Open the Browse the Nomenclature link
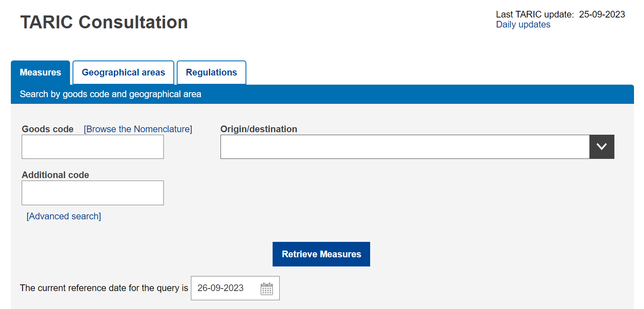The image size is (644, 309). pos(138,129)
